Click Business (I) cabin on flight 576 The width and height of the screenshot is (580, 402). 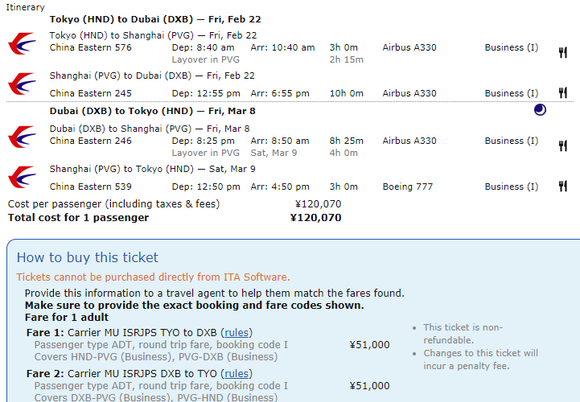[x=512, y=48]
